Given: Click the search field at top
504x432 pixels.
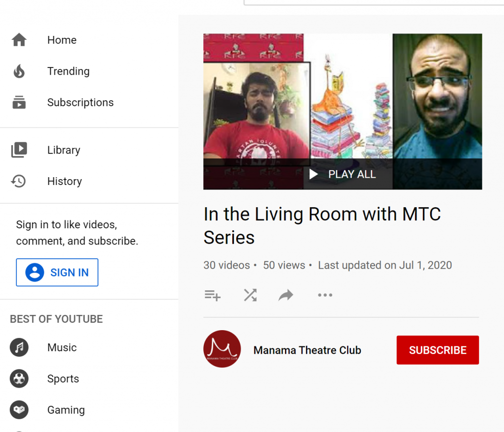Looking at the screenshot, I should [x=374, y=2].
